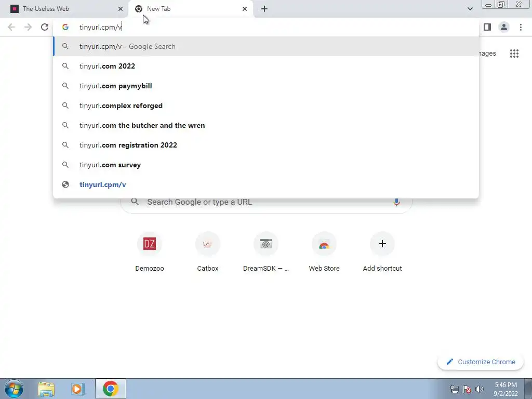Open the Google apps grid
Image resolution: width=532 pixels, height=399 pixels.
(514, 54)
